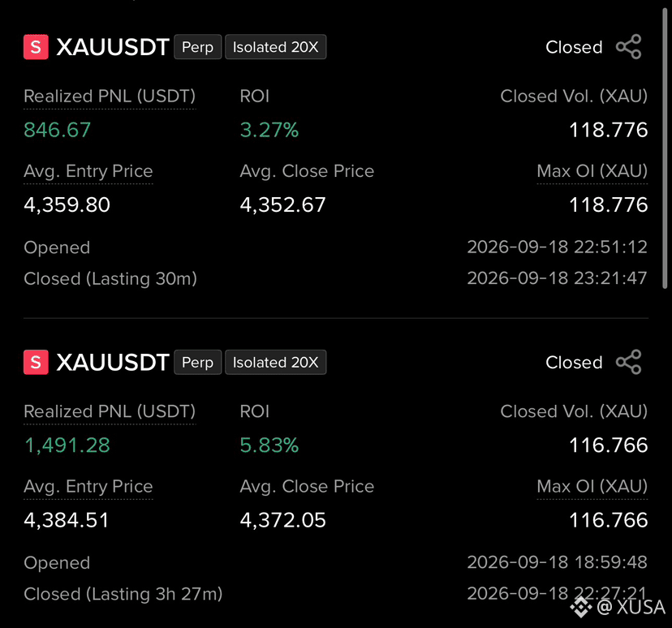Click the XUSA watermark logo
The height and width of the screenshot is (628, 672).
[x=581, y=607]
